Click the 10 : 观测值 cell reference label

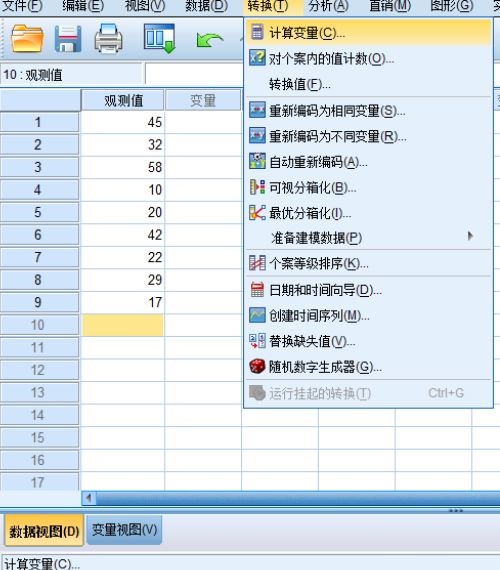click(x=33, y=75)
